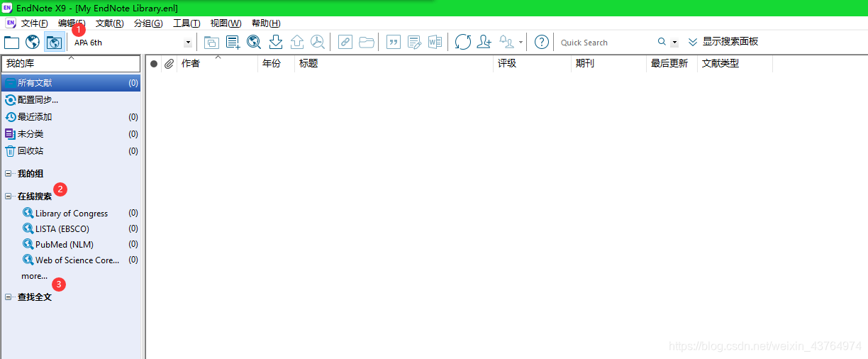The width and height of the screenshot is (868, 359).
Task: Open the 分组(G) menu
Action: [x=148, y=23]
